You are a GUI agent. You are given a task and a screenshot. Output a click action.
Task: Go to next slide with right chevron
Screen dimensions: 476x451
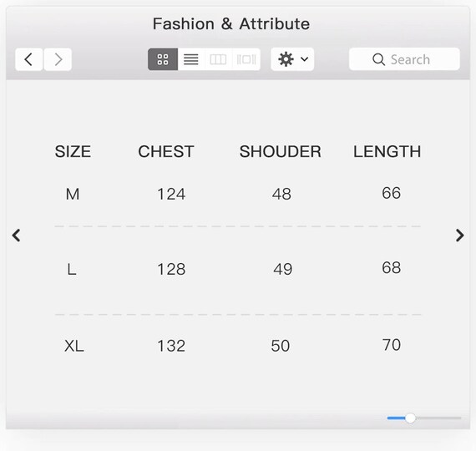pyautogui.click(x=460, y=236)
